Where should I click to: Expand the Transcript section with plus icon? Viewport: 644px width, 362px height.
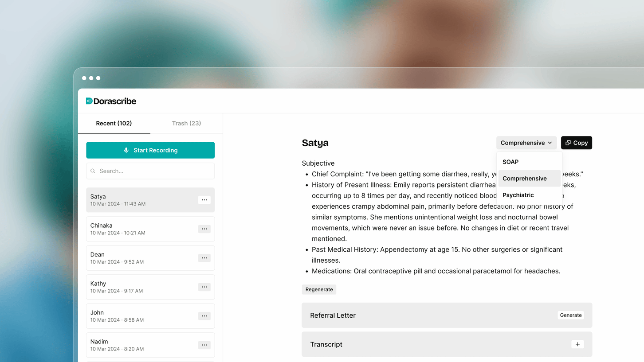pyautogui.click(x=577, y=344)
